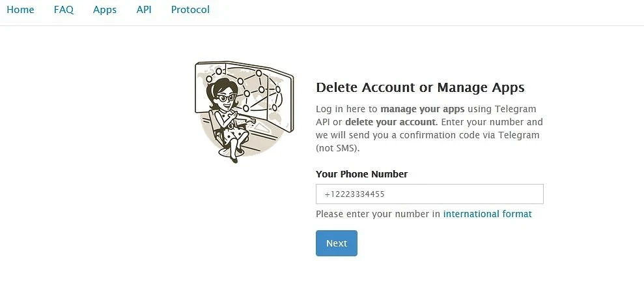Click the bold 'delete your account' text
This screenshot has height=285, width=644.
(390, 122)
